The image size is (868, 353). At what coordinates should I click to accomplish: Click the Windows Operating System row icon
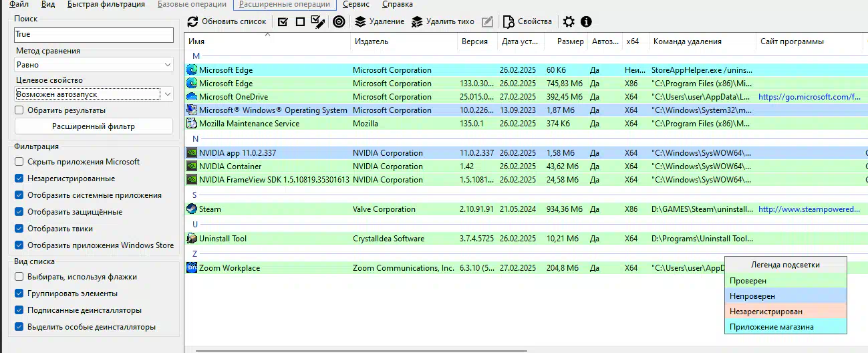[192, 110]
